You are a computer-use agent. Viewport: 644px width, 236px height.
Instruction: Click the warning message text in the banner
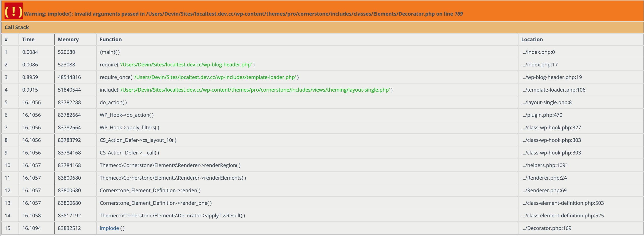[243, 14]
